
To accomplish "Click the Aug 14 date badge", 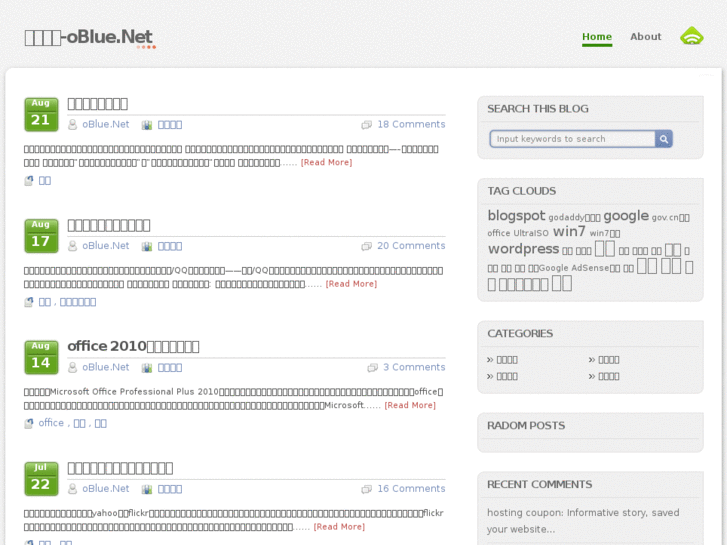I will [x=41, y=358].
